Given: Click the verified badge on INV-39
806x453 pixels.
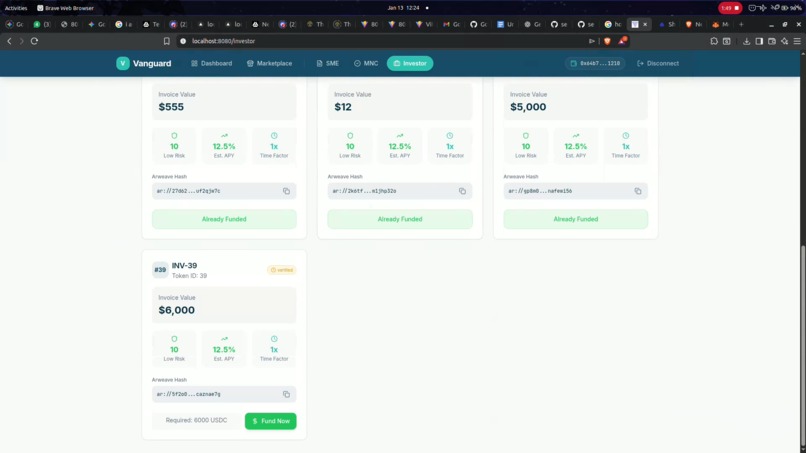Looking at the screenshot, I should (282, 270).
